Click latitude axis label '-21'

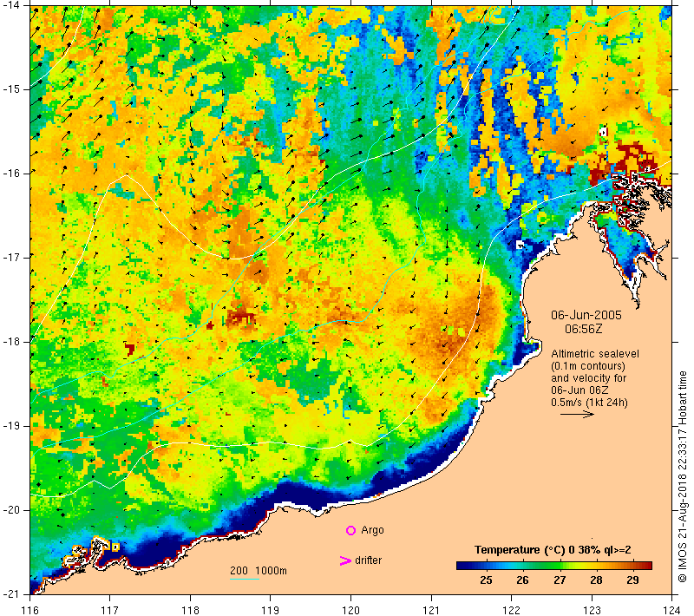10,593
